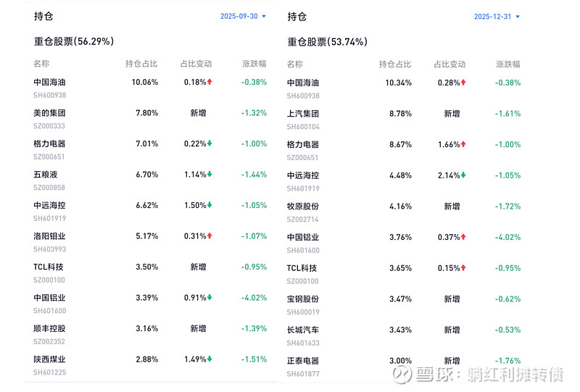Click the 6.62% holding of 中远海控
The image size is (580, 392).
(x=147, y=205)
